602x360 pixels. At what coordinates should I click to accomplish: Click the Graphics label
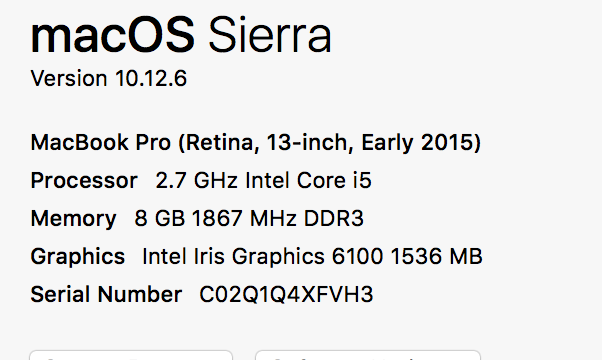(x=78, y=257)
